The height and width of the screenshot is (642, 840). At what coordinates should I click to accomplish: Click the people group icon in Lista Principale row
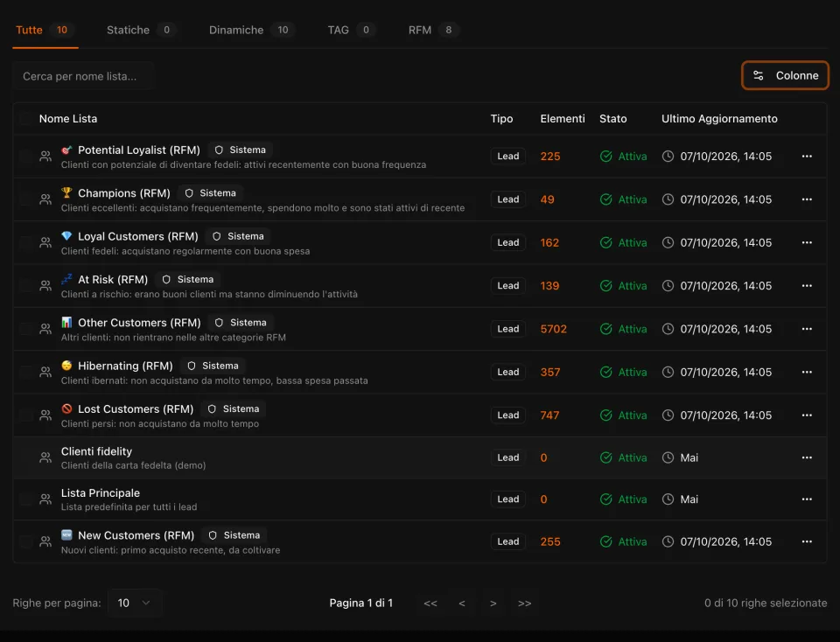click(45, 499)
